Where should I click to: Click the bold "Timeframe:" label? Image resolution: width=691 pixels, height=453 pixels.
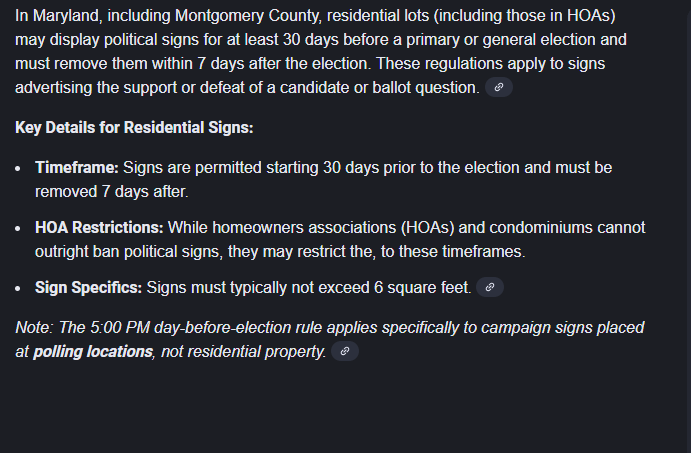(77, 167)
